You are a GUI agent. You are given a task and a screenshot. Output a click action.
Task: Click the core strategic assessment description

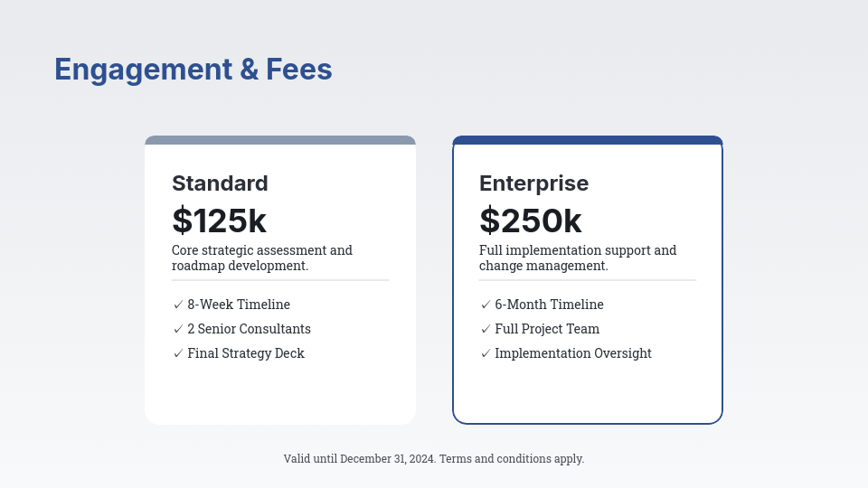pos(262,258)
